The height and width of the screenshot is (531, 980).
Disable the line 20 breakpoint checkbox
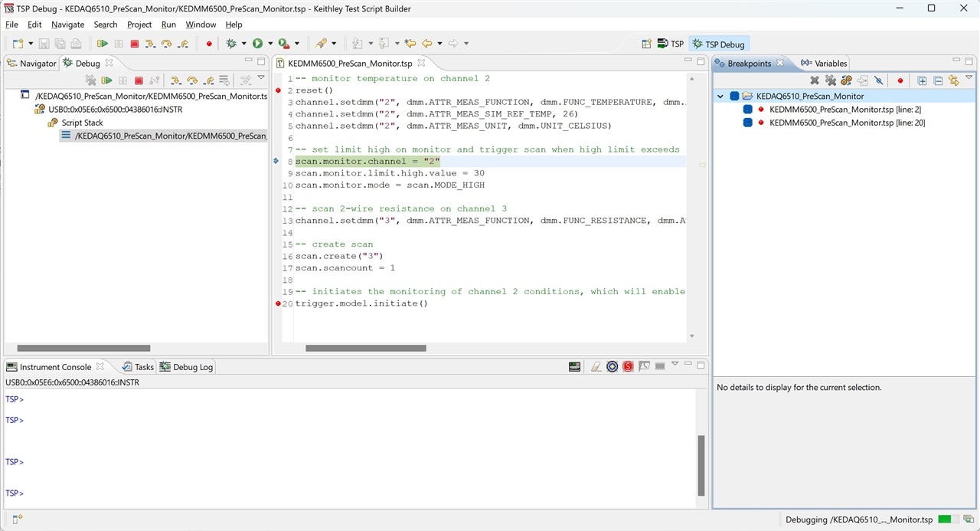point(747,123)
